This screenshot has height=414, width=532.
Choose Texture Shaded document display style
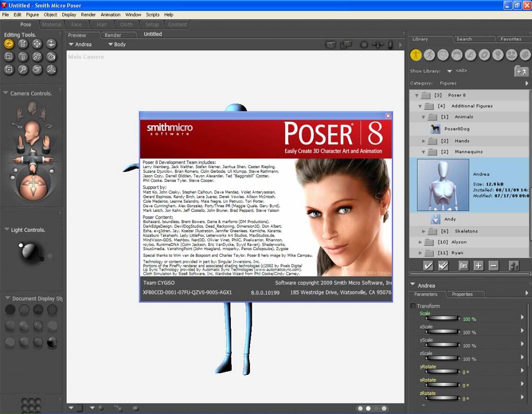[x=52, y=342]
